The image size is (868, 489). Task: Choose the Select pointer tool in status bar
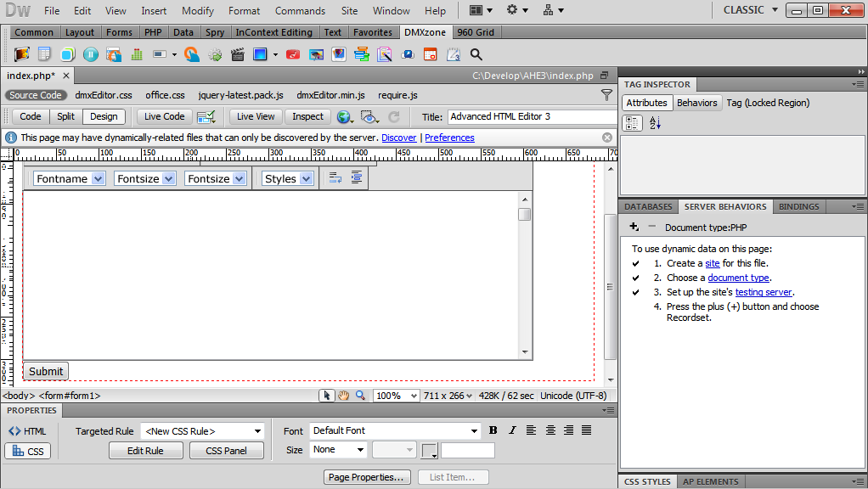[x=327, y=396]
